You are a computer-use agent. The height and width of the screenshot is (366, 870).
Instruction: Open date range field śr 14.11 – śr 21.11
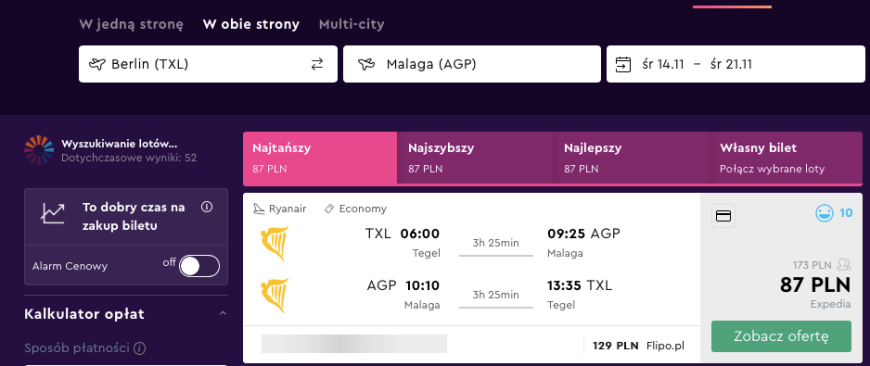(735, 64)
